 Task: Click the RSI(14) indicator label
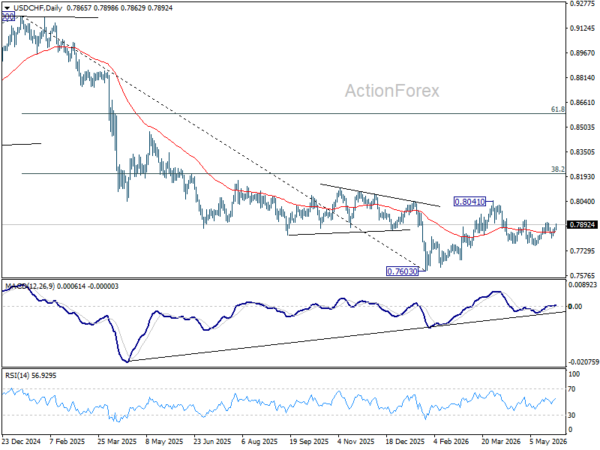(x=17, y=376)
